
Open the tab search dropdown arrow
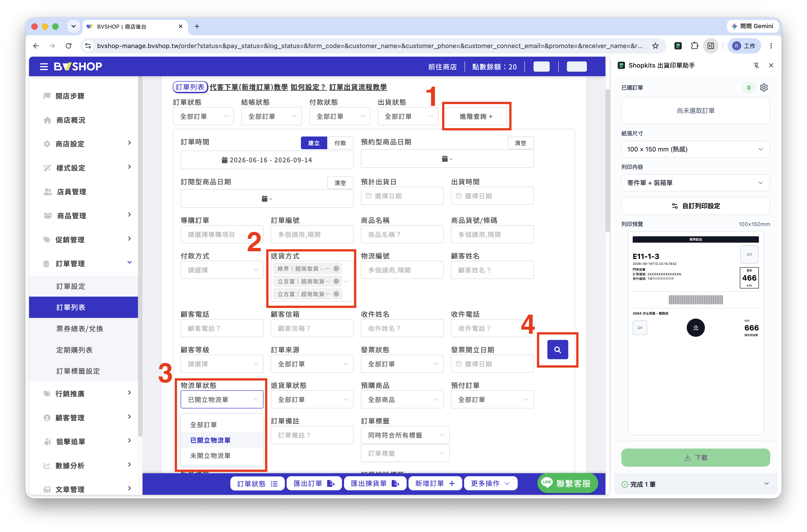point(73,27)
